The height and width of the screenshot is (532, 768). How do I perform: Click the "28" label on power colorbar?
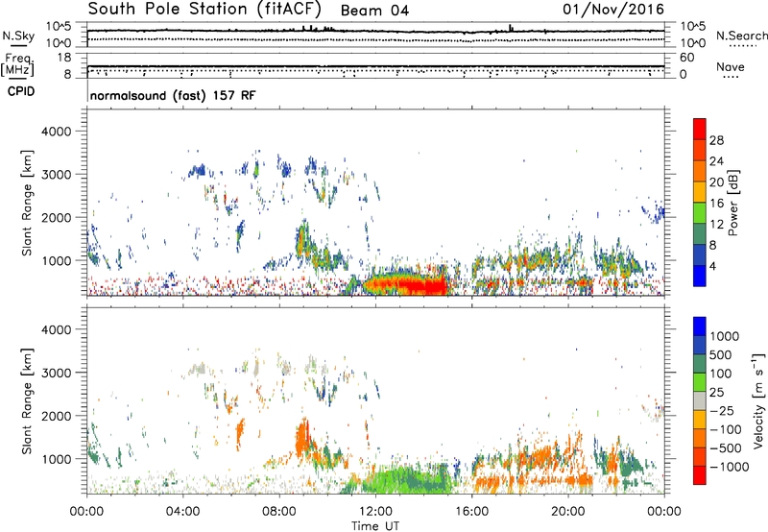[716, 140]
